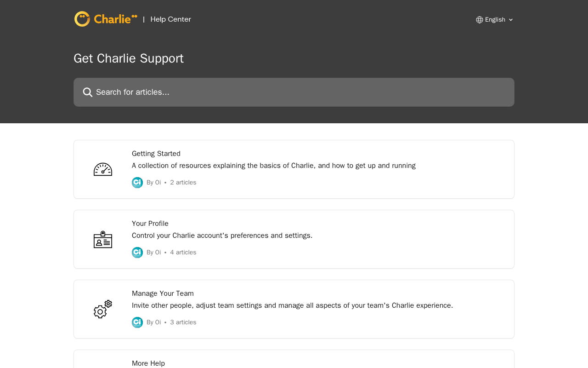Click the Charlie logo in header

tap(106, 19)
